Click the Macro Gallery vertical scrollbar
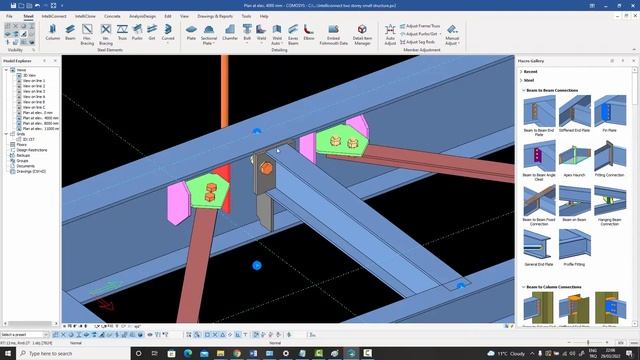Image resolution: width=640 pixels, height=360 pixels. coord(634,196)
